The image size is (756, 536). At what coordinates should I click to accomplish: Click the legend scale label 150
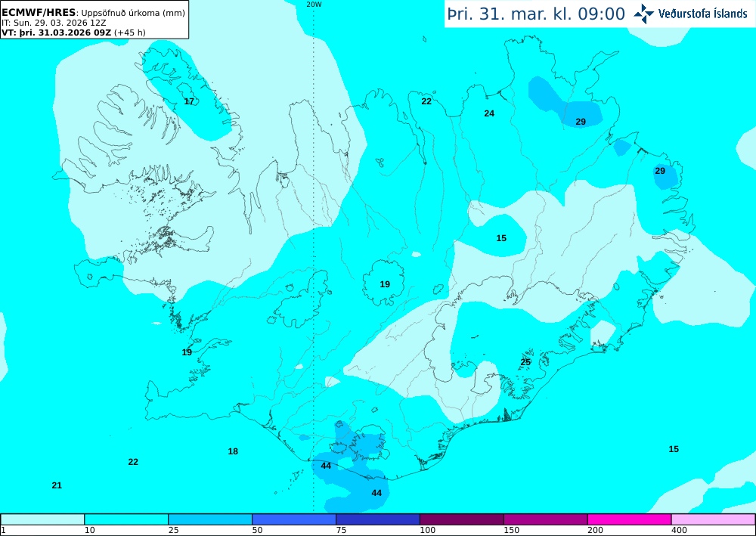pyautogui.click(x=511, y=530)
